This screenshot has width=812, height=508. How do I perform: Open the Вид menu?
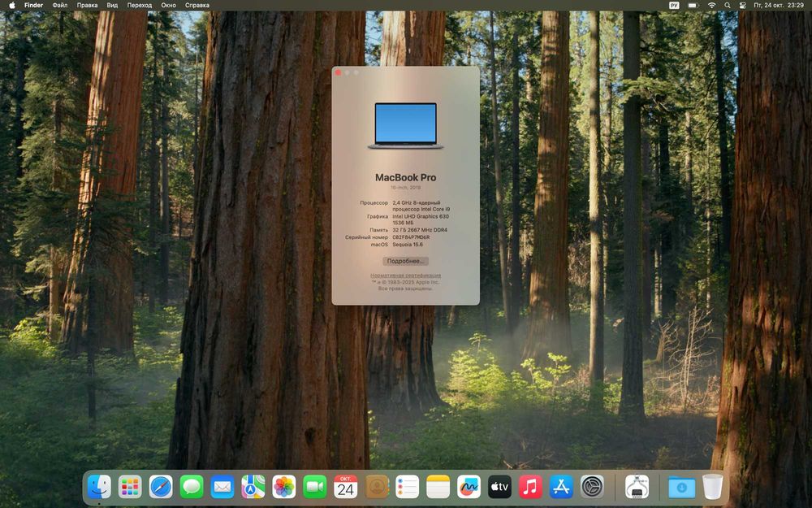pyautogui.click(x=112, y=5)
